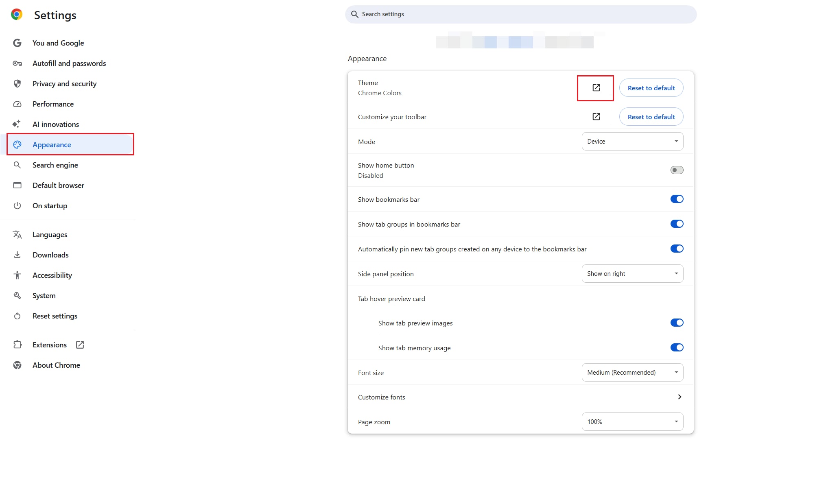Expand the Side panel position dropdown
The height and width of the screenshot is (504, 839).
632,274
